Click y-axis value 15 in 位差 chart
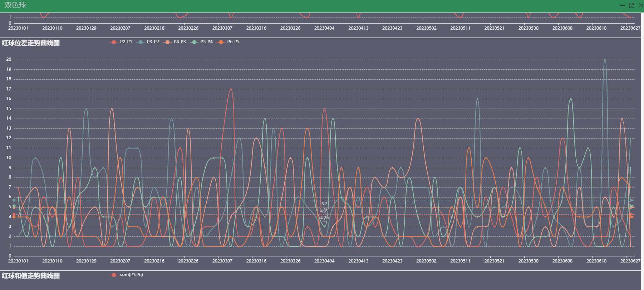Image resolution: width=644 pixels, height=290 pixels. 9,109
